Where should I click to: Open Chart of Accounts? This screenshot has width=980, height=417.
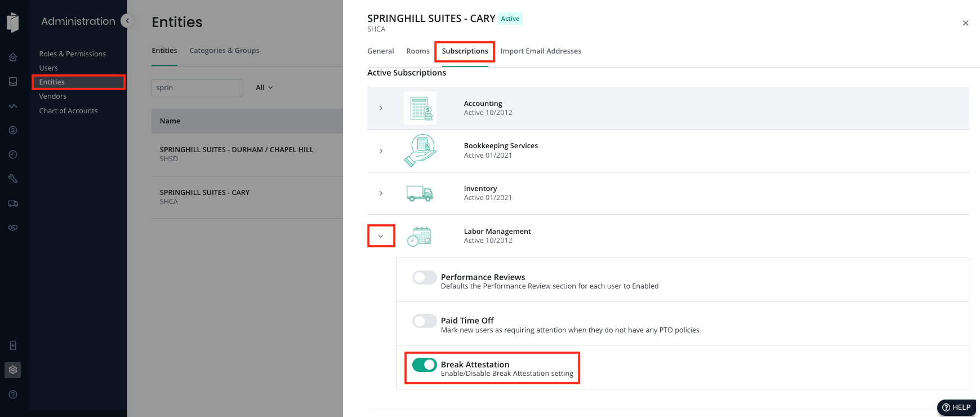69,111
